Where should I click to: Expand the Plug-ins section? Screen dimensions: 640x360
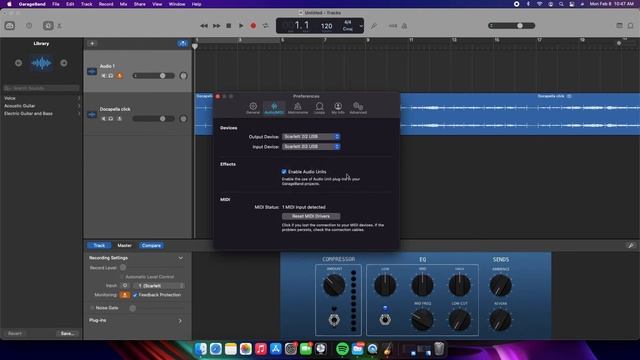pyautogui.click(x=180, y=320)
